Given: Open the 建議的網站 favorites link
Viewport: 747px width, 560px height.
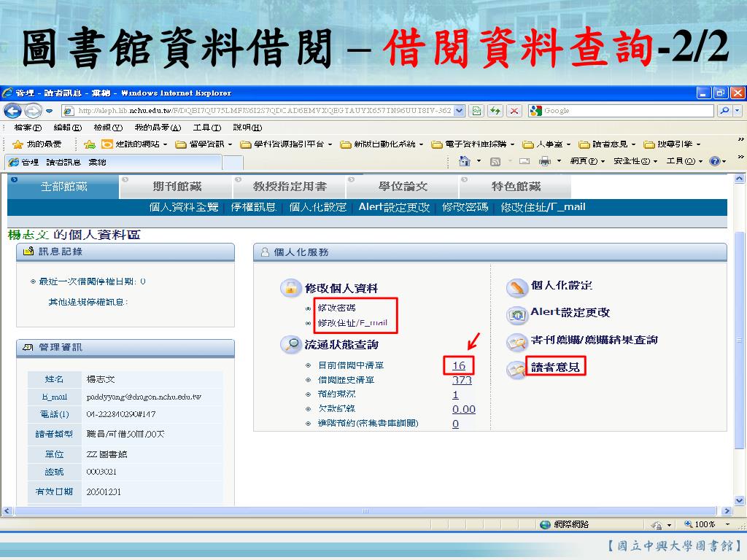Looking at the screenshot, I should click(134, 144).
